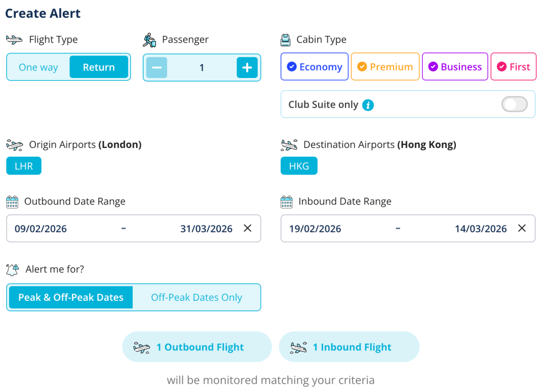Deselect the Premium cabin option
Image resolution: width=539 pixels, height=392 pixels.
(385, 67)
